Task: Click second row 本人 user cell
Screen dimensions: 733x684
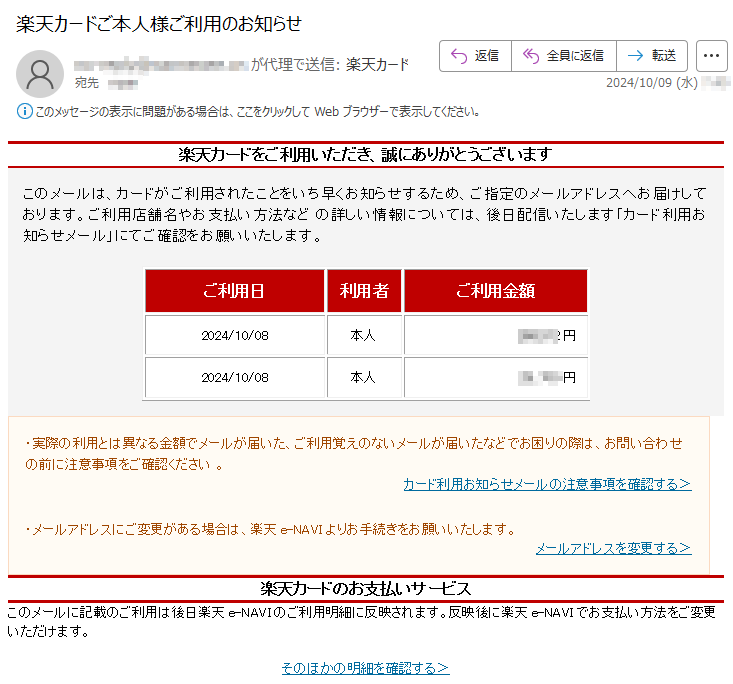Action: pos(364,377)
